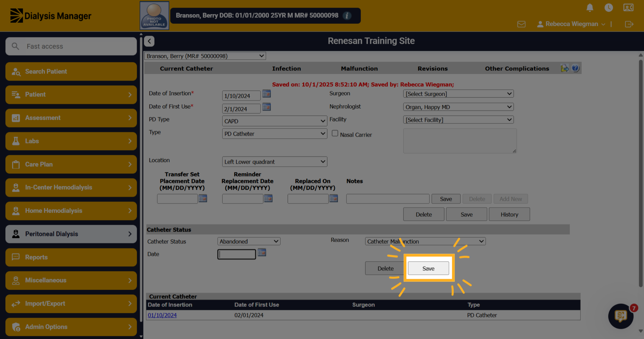Open calendar picker for Catheter Status Date
Image resolution: width=644 pixels, height=339 pixels.
click(262, 252)
